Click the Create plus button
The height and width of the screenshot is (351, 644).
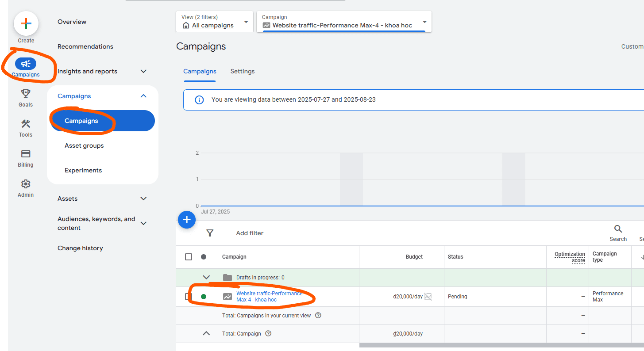point(26,23)
